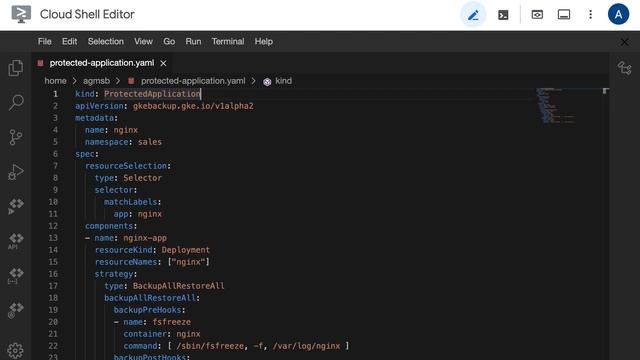This screenshot has width=640, height=360.
Task: Open the Manage settings gear icon
Action: pyautogui.click(x=16, y=350)
